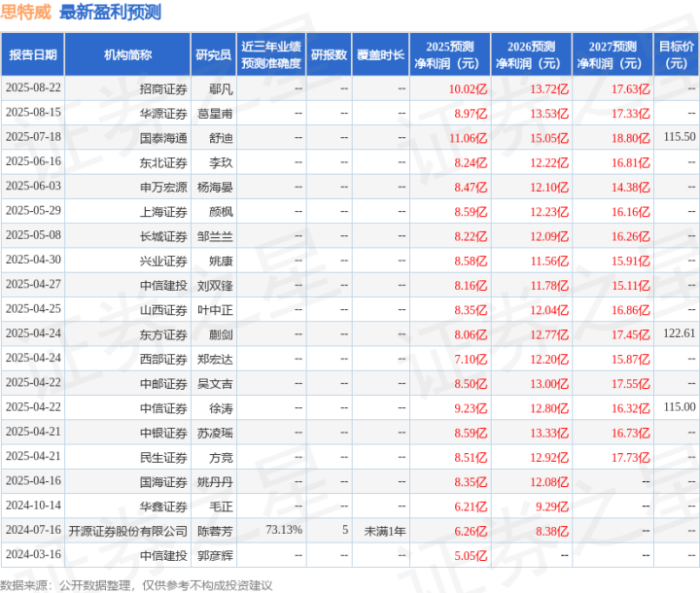This screenshot has width=700, height=593.
Task: Select analyst name 邹兰兰
Action: click(x=215, y=236)
